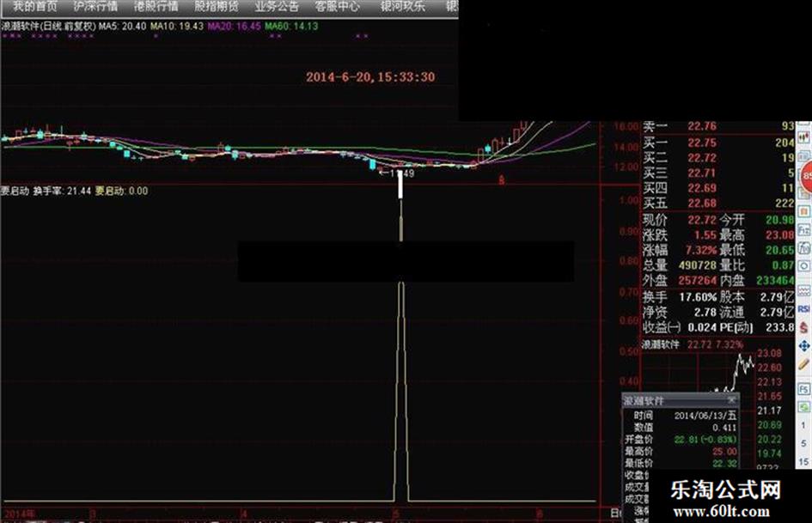Select the 1-minute period button
This screenshot has width=812, height=523.
tap(803, 426)
